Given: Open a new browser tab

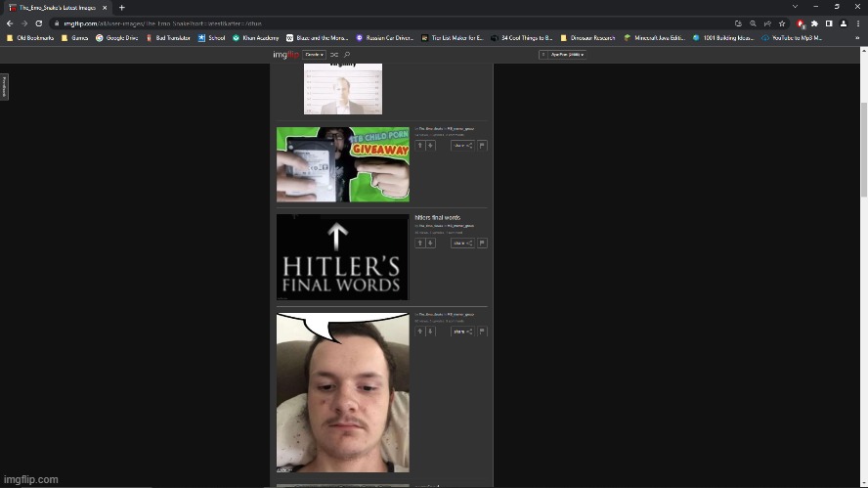Looking at the screenshot, I should point(121,7).
